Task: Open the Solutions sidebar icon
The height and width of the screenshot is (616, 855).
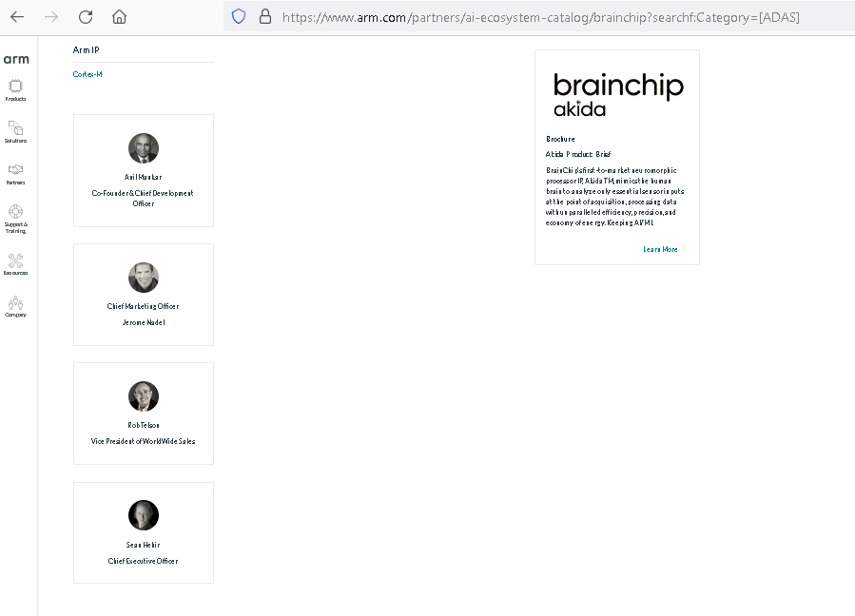Action: point(15,127)
